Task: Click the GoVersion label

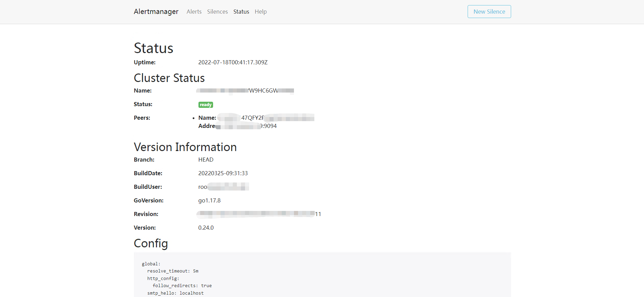Action: point(149,200)
